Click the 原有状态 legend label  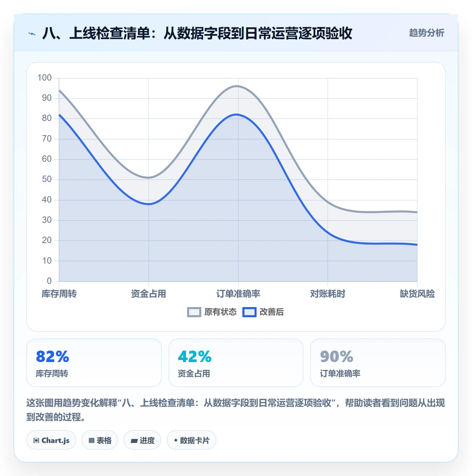coord(220,312)
